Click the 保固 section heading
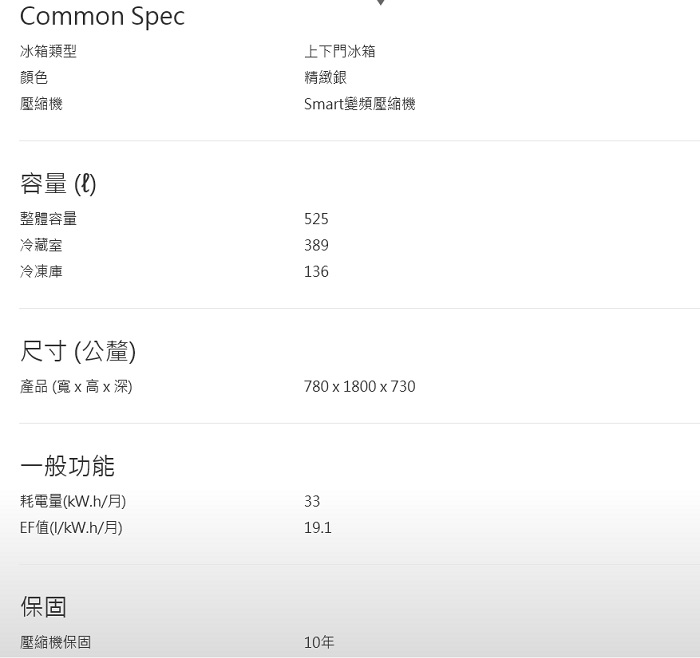Viewport: 700px width, 658px height. click(x=43, y=607)
